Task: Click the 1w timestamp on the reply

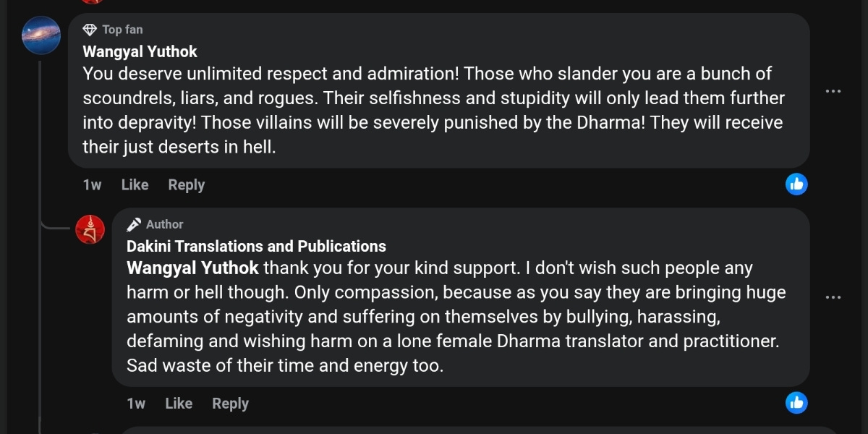Action: click(135, 403)
